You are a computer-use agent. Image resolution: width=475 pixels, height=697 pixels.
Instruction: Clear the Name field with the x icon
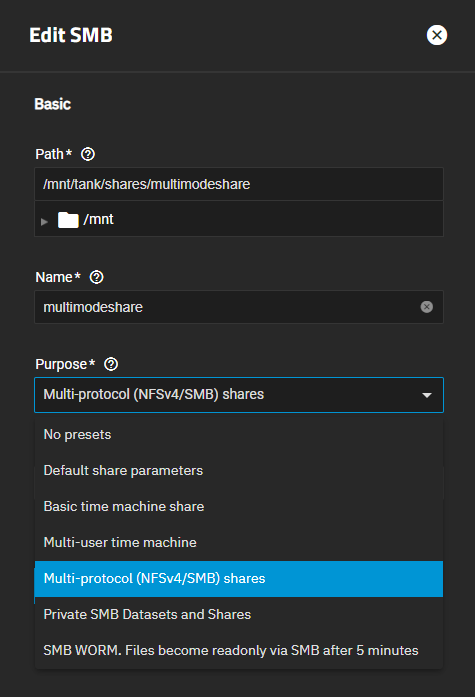click(427, 307)
